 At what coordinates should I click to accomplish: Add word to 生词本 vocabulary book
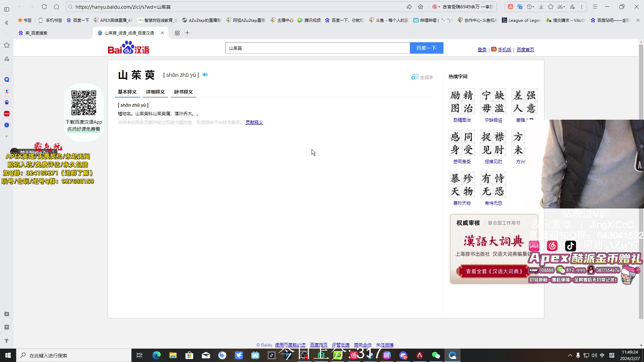(x=422, y=77)
